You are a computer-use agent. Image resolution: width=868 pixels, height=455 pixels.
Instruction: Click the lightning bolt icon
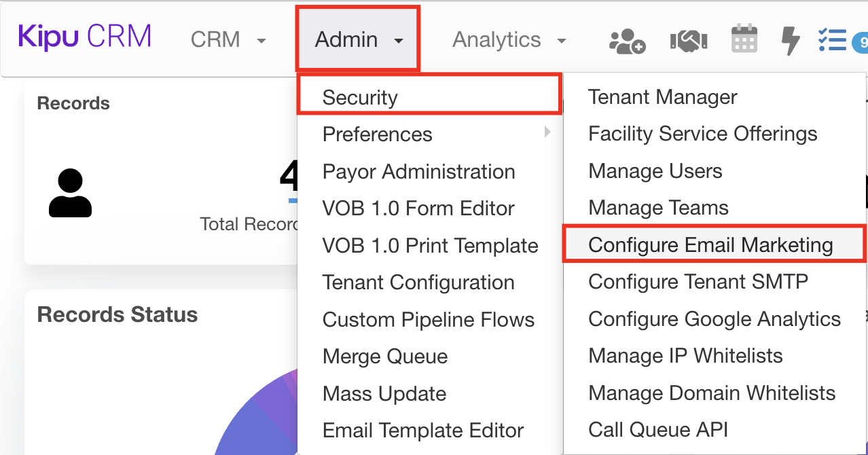pyautogui.click(x=790, y=39)
